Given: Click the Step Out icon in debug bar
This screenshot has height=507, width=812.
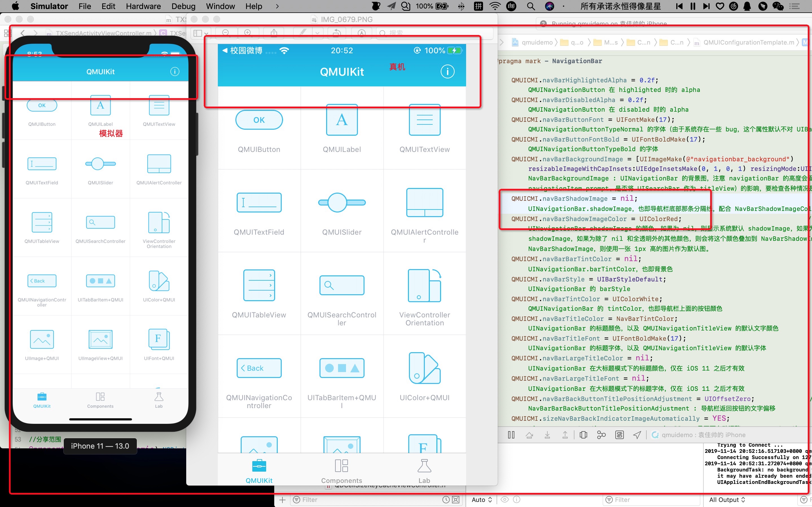Looking at the screenshot, I should point(565,435).
